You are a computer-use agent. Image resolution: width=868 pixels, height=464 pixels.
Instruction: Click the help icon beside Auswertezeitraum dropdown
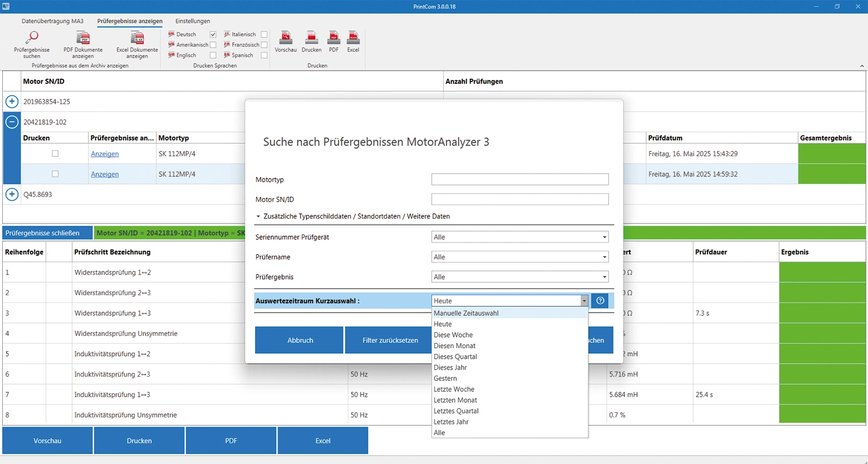[600, 301]
